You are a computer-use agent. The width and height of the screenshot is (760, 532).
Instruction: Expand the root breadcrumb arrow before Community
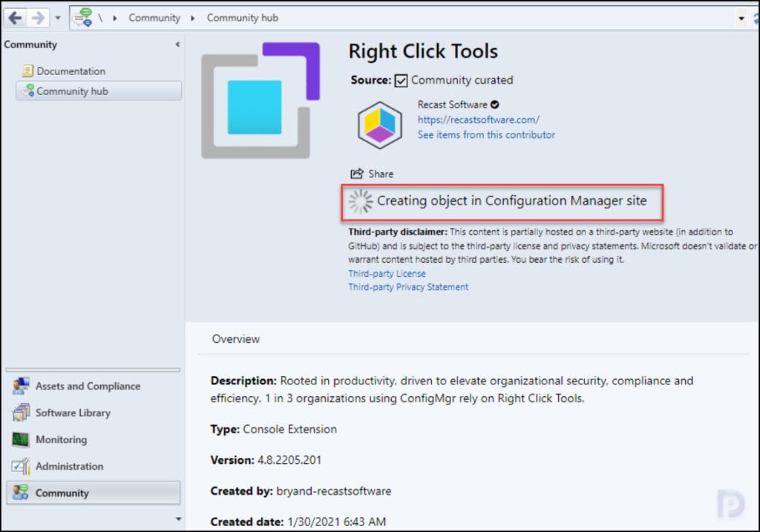[115, 19]
